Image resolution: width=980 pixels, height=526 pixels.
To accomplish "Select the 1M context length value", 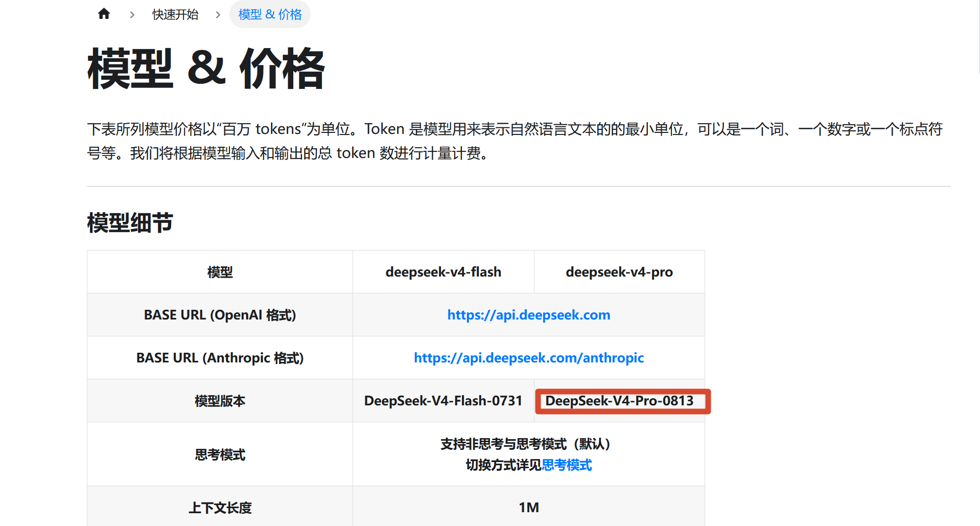I will coord(529,508).
